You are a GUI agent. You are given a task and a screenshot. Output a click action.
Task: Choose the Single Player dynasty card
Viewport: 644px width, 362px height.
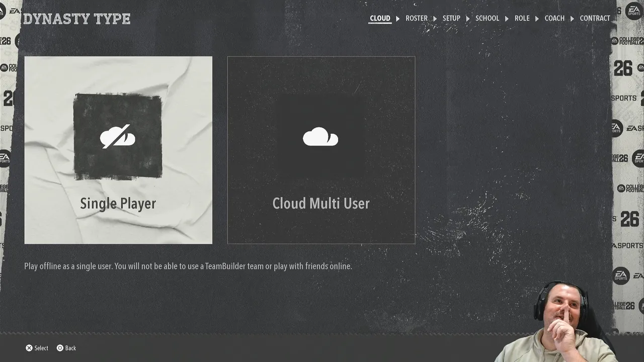(118, 150)
